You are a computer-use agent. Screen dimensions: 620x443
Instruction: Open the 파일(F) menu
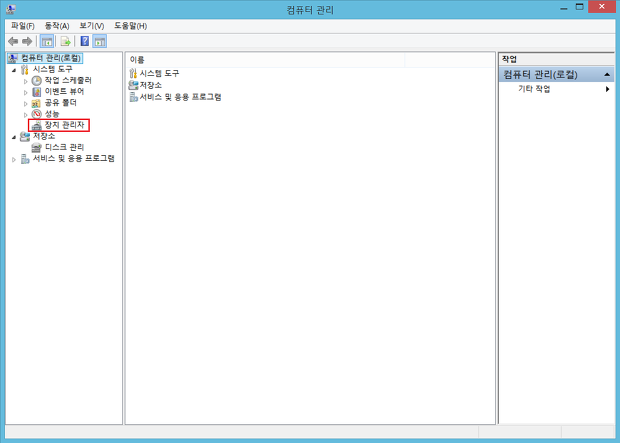[x=23, y=26]
